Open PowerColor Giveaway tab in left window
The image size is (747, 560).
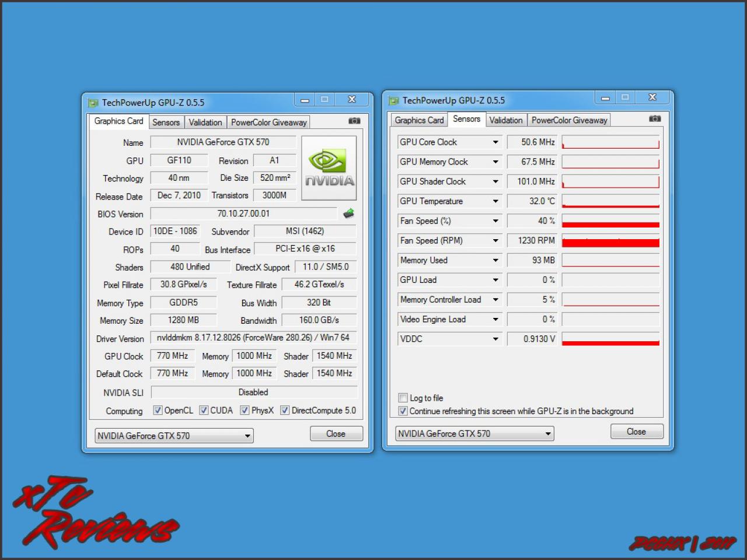(268, 123)
